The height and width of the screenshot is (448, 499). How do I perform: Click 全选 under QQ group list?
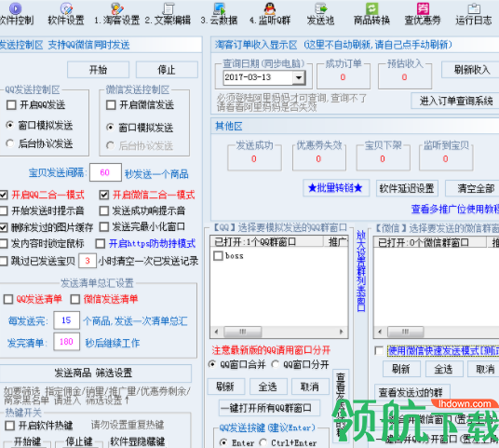pos(268,387)
